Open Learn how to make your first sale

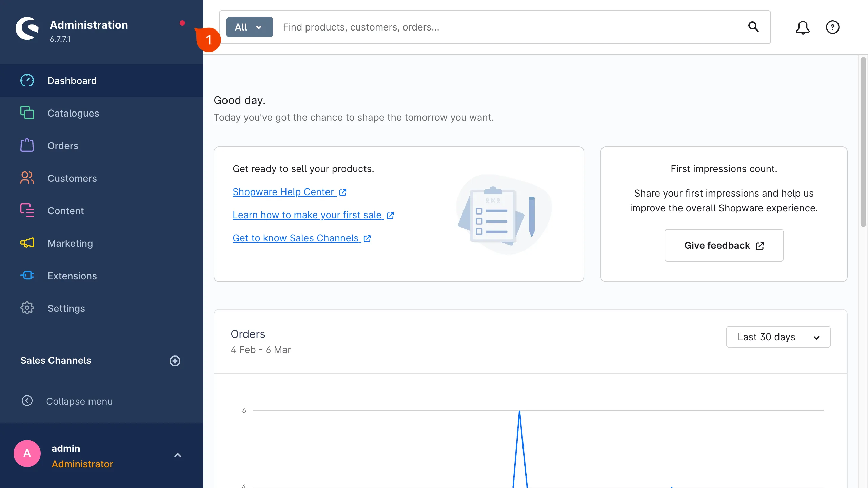(x=307, y=215)
